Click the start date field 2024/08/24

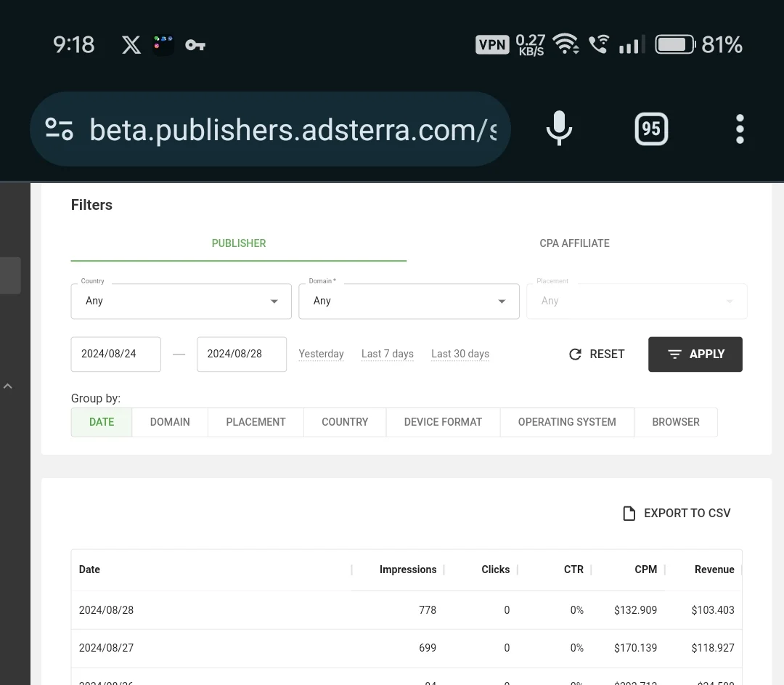(x=116, y=354)
